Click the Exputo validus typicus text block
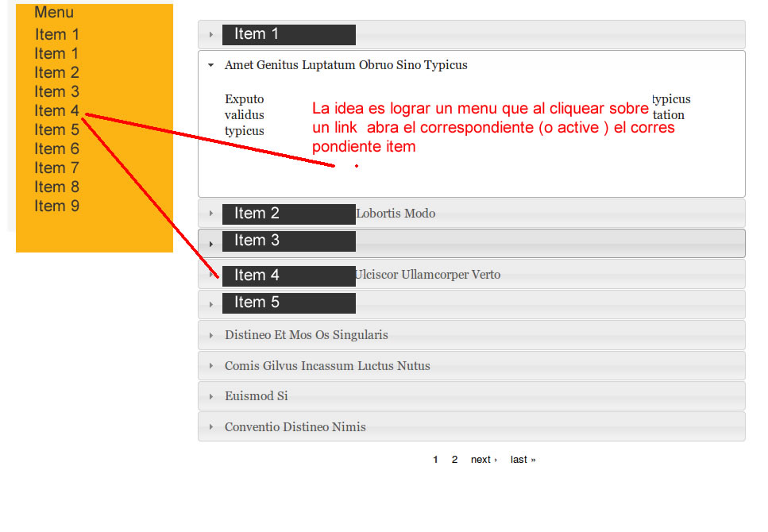The width and height of the screenshot is (768, 532). click(244, 114)
